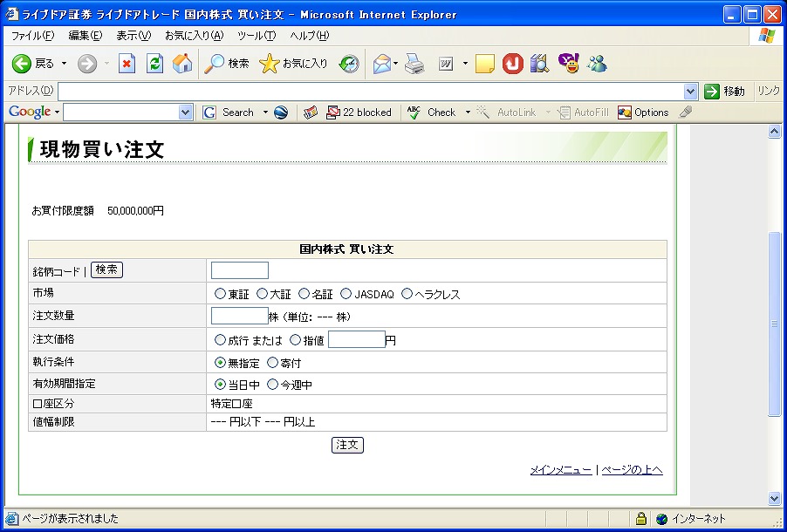Choose 成行 market order radio
The image size is (787, 532).
(220, 340)
